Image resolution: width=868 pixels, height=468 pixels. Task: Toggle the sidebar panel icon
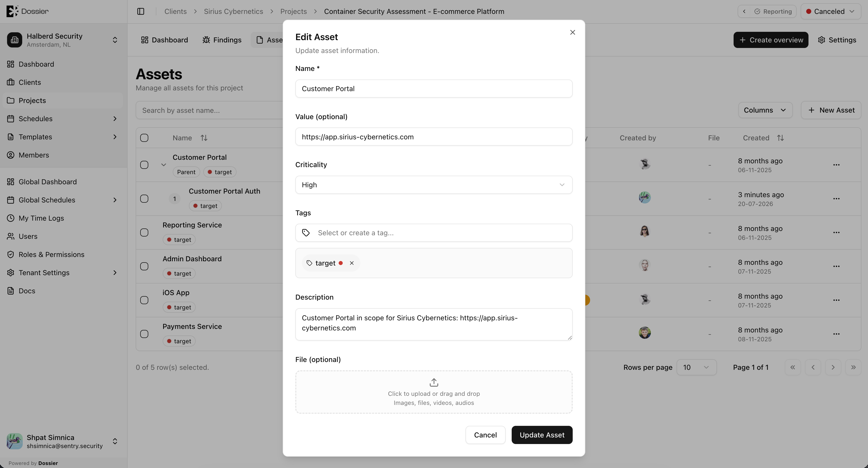(x=141, y=11)
